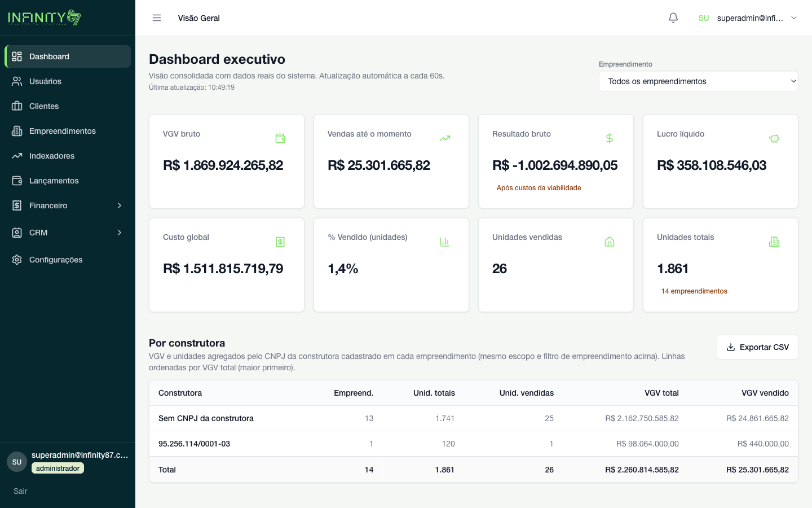The image size is (812, 508).
Task: Open Lançamentos page
Action: coord(68,181)
